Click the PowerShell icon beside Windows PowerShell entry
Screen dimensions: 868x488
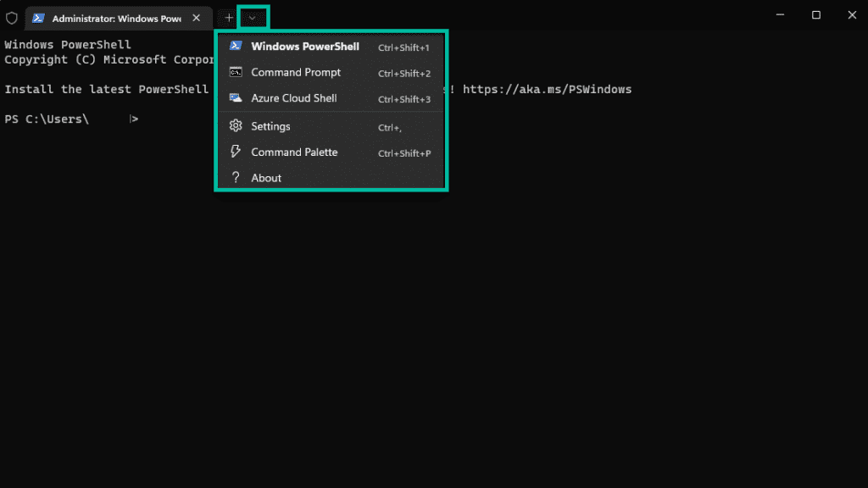[x=236, y=47]
